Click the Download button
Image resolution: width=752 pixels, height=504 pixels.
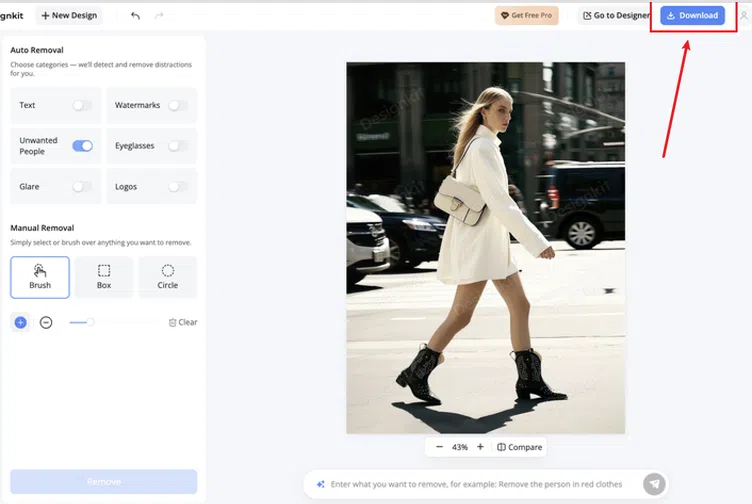692,15
